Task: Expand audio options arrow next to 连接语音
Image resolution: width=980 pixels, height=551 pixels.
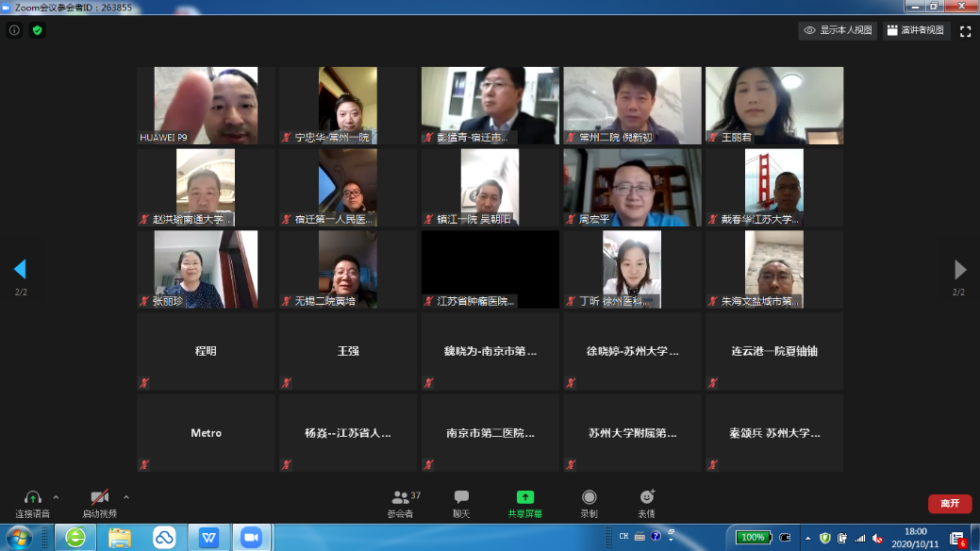Action: pyautogui.click(x=56, y=497)
